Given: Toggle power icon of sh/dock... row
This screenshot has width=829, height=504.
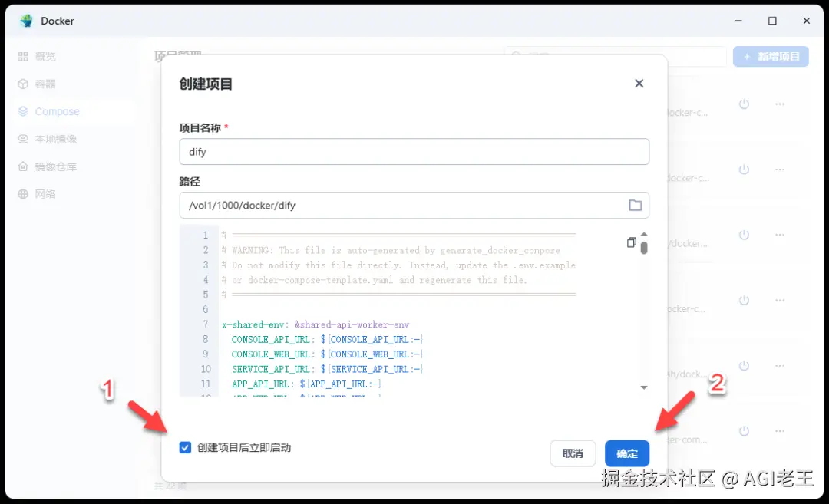Looking at the screenshot, I should 744,366.
